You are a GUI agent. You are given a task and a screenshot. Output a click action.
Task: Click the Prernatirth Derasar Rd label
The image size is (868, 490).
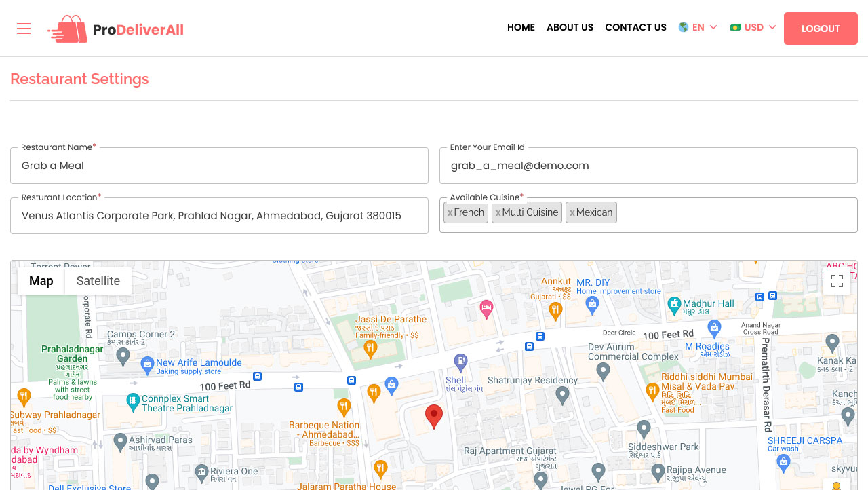(x=767, y=385)
